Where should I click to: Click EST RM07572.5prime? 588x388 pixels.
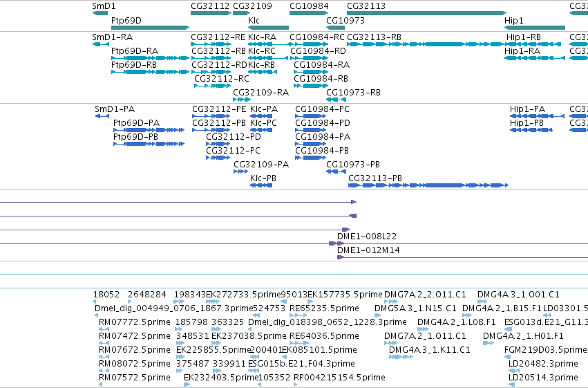(x=134, y=378)
